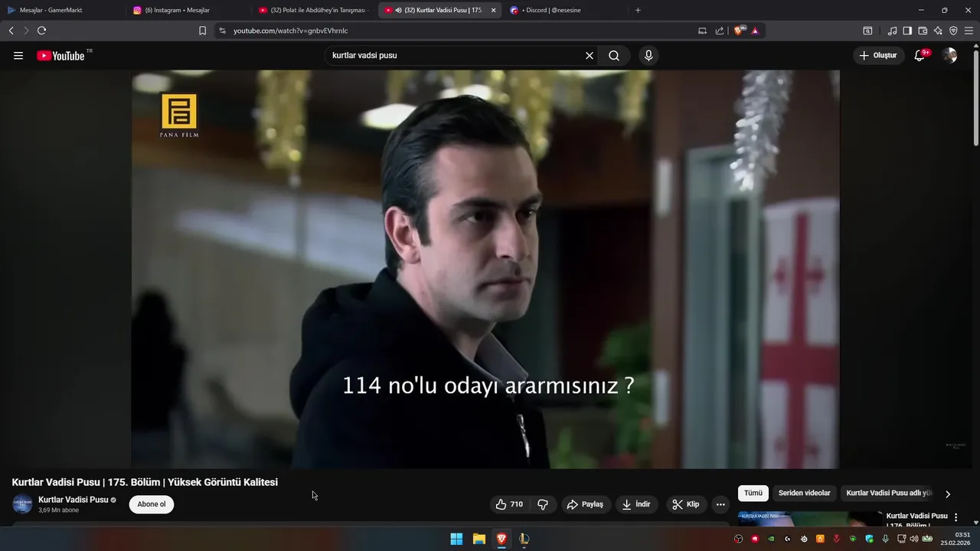
Task: Share the video via Paylaş
Action: (x=586, y=504)
